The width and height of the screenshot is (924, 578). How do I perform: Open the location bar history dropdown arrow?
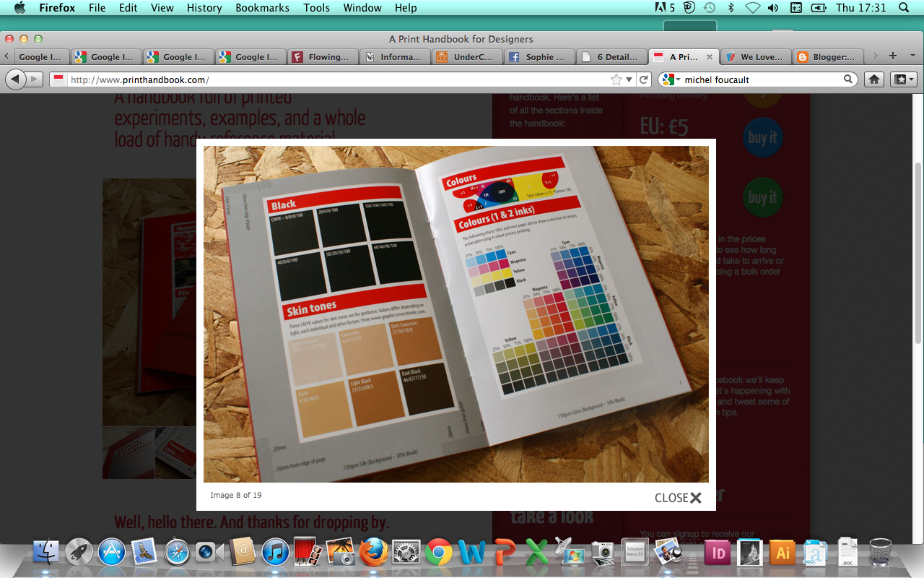pyautogui.click(x=629, y=79)
